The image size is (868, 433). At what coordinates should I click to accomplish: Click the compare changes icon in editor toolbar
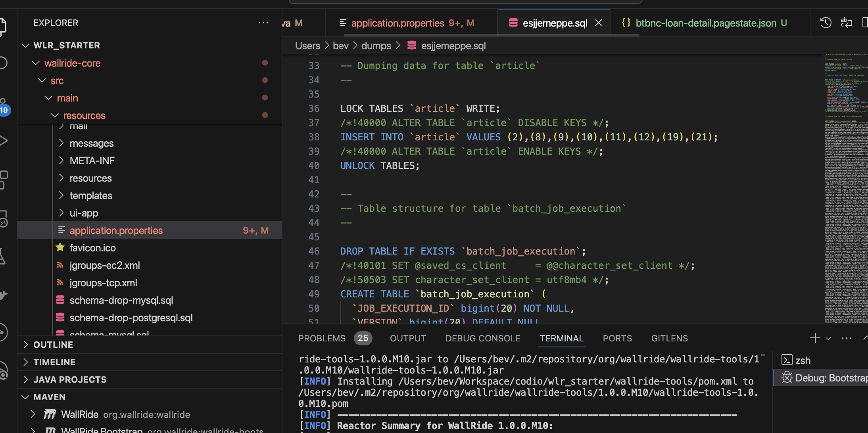coord(846,23)
